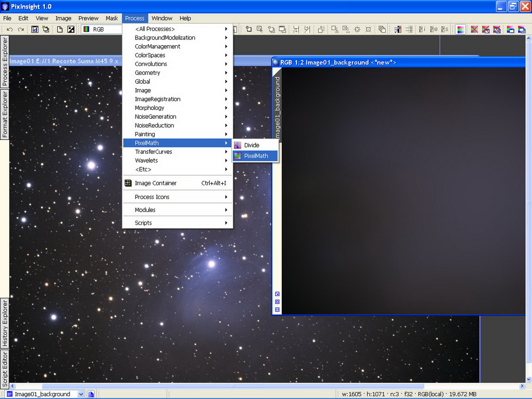
Task: Select ColorSpaces in the Process menu
Action: click(x=178, y=55)
